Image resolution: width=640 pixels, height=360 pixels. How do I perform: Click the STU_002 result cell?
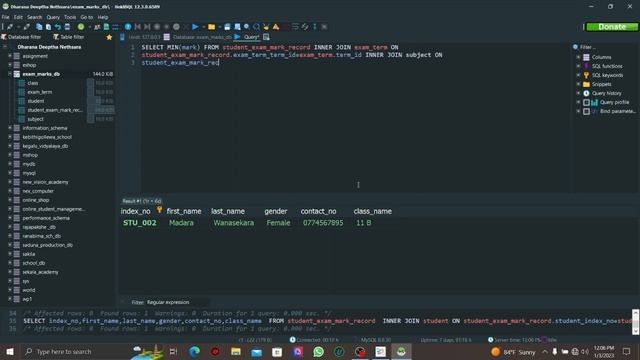click(140, 223)
